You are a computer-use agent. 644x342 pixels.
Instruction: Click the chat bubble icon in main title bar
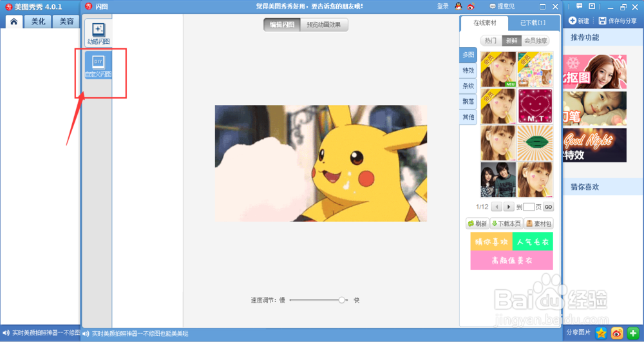[x=580, y=6]
